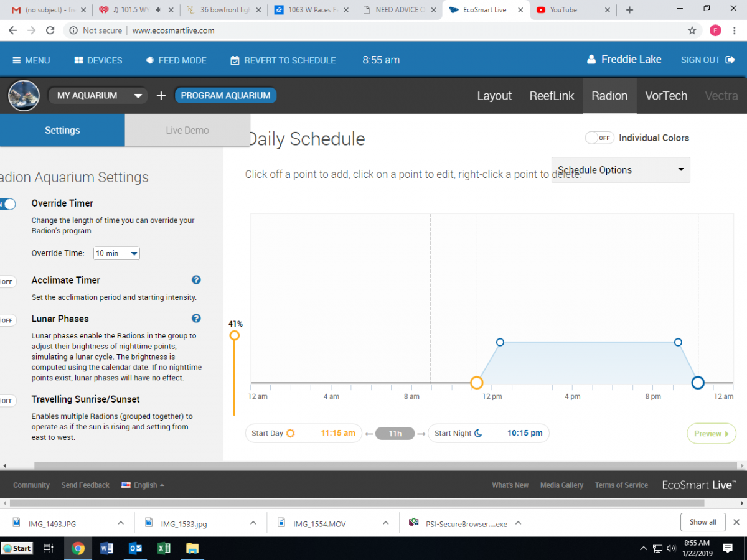Viewport: 747px width, 560px height.
Task: Open the Schedule Options dropdown
Action: 621,170
